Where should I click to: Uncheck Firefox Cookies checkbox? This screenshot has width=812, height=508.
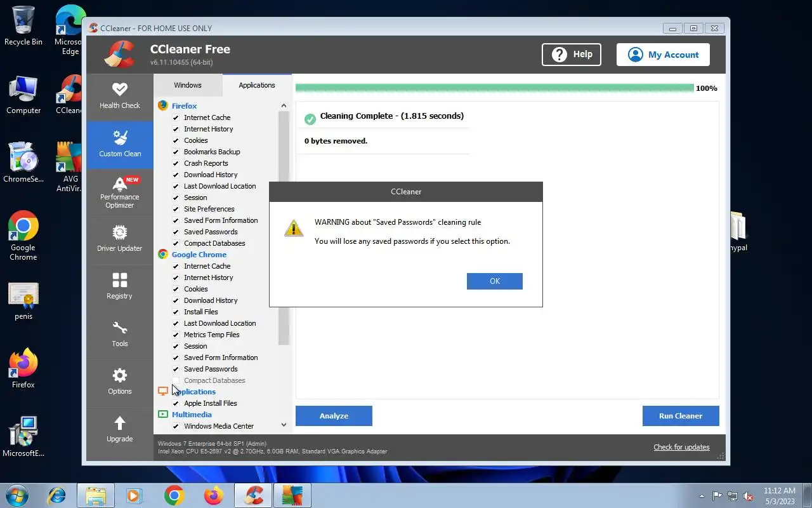[176, 140]
